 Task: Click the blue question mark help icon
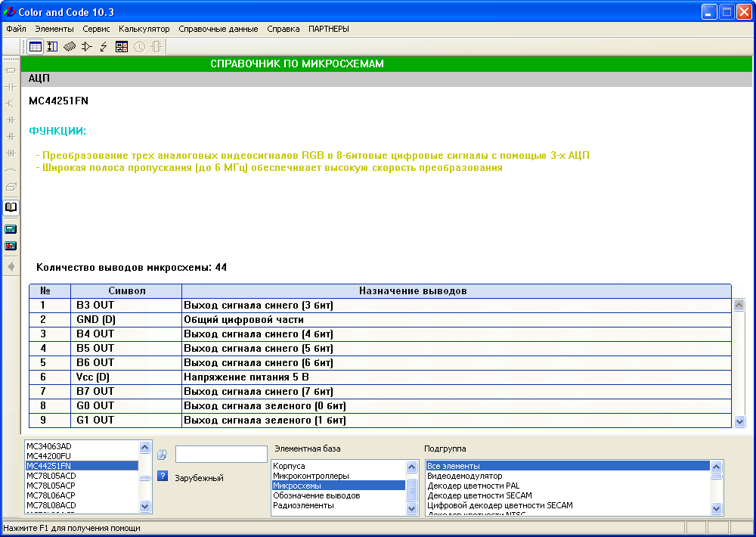pos(163,476)
